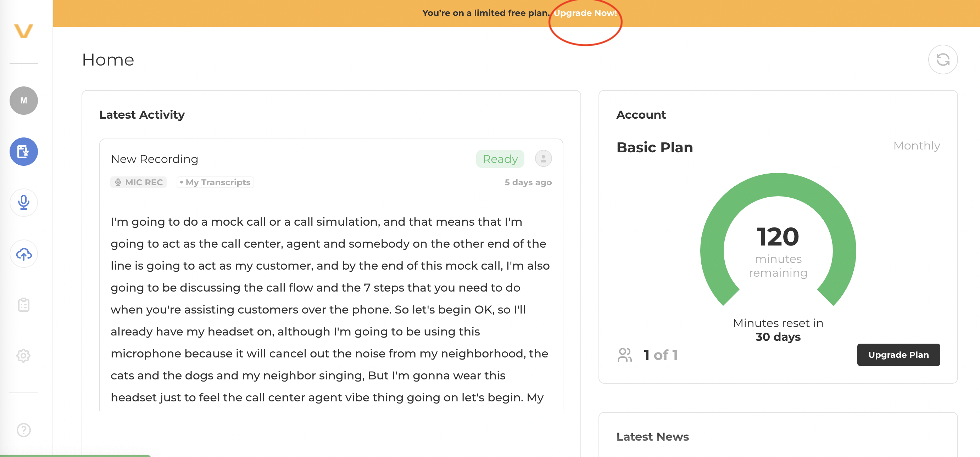Click the speaker avatar on New Recording
This screenshot has width=980, height=457.
tap(543, 159)
